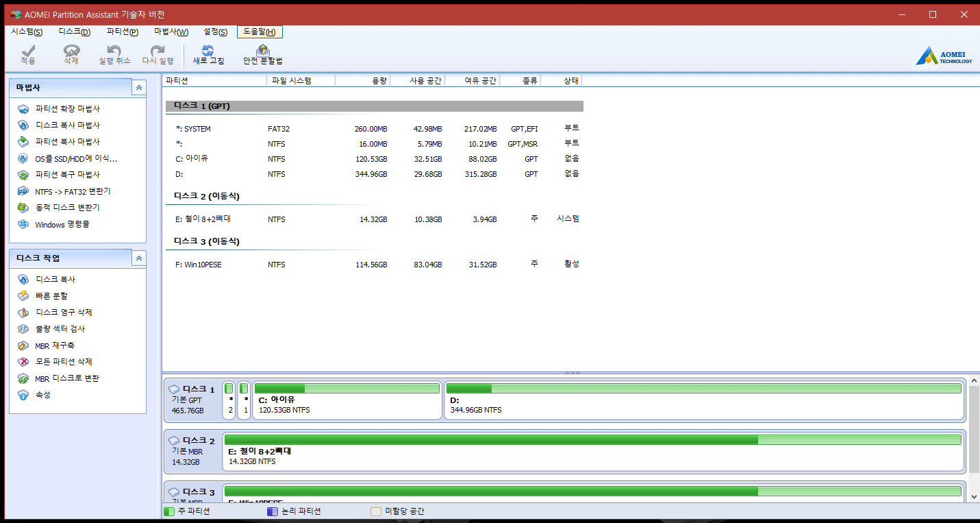Select the small partition block labeled 2
This screenshot has width=980, height=523.
coord(229,400)
